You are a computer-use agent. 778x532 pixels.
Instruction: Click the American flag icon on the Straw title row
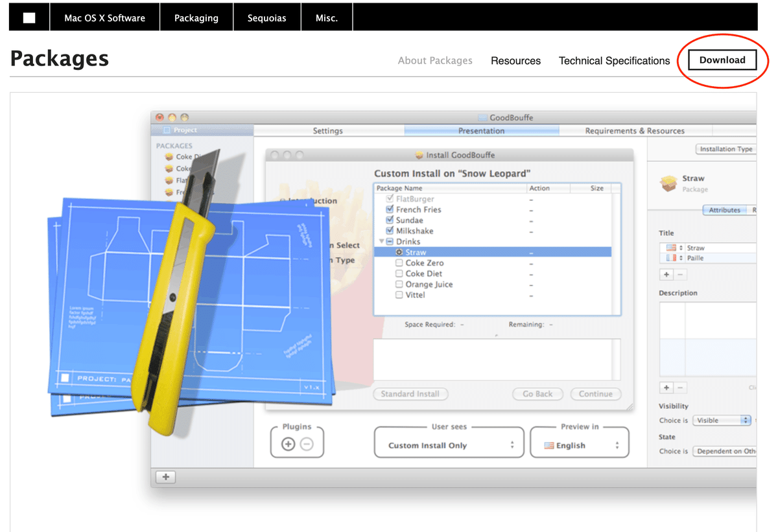(672, 248)
